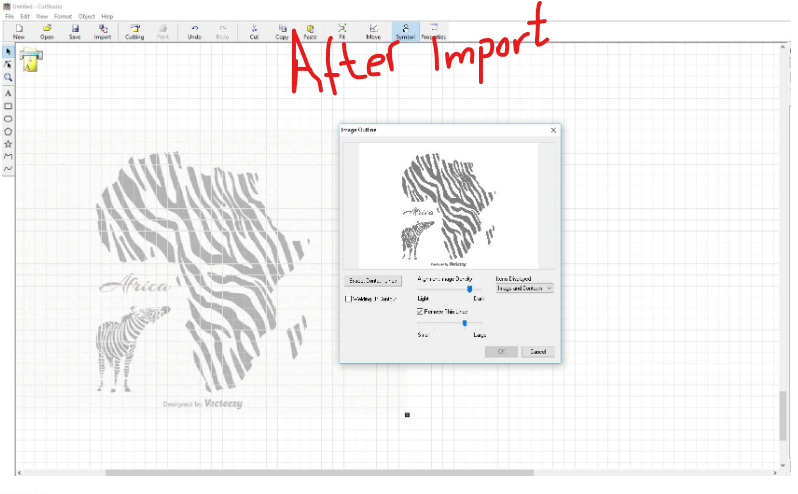This screenshot has height=494, width=798.
Task: Open the Edit menu
Action: pos(24,16)
